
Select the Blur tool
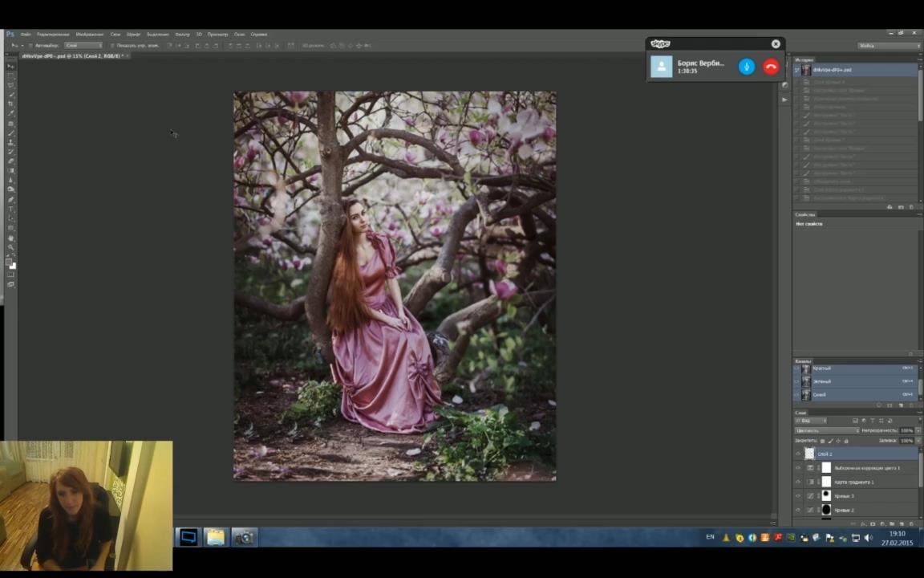(x=10, y=179)
